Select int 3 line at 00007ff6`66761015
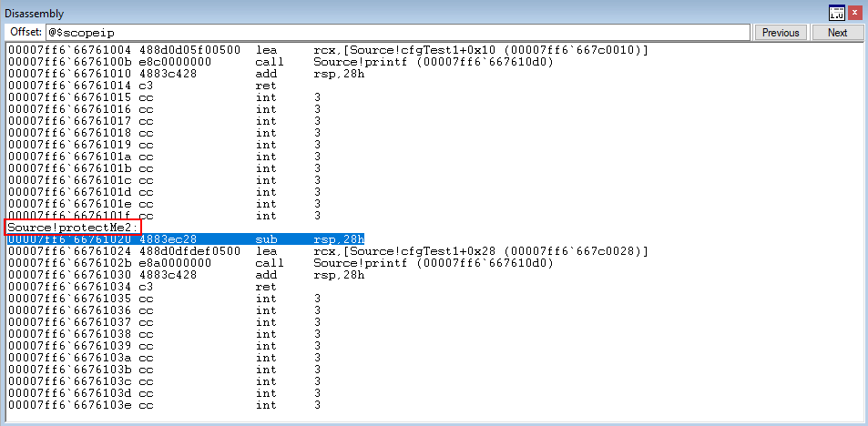This screenshot has width=868, height=426. pos(165,97)
